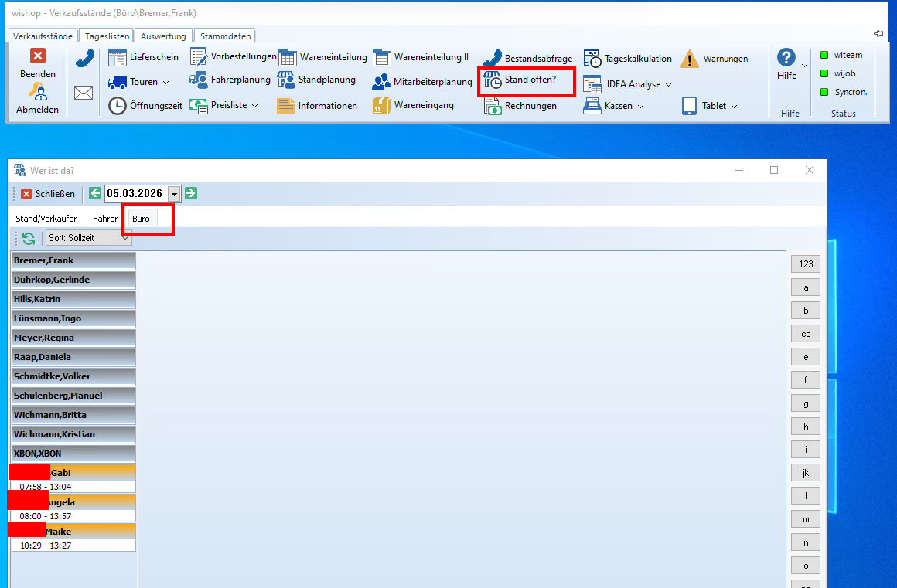Viewport: 897px width, 588px height.
Task: Toggle the witeam status indicator
Action: pyautogui.click(x=824, y=55)
